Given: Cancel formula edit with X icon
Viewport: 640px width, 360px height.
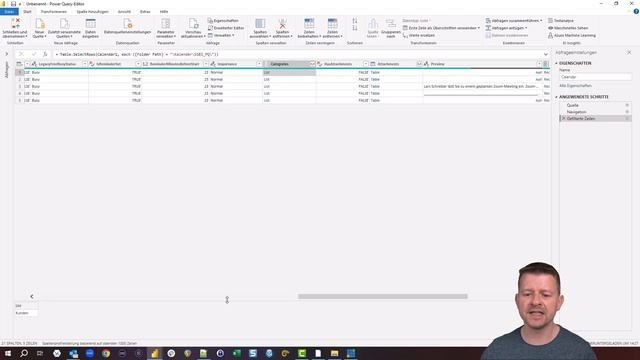Looking at the screenshot, I should tap(22, 54).
